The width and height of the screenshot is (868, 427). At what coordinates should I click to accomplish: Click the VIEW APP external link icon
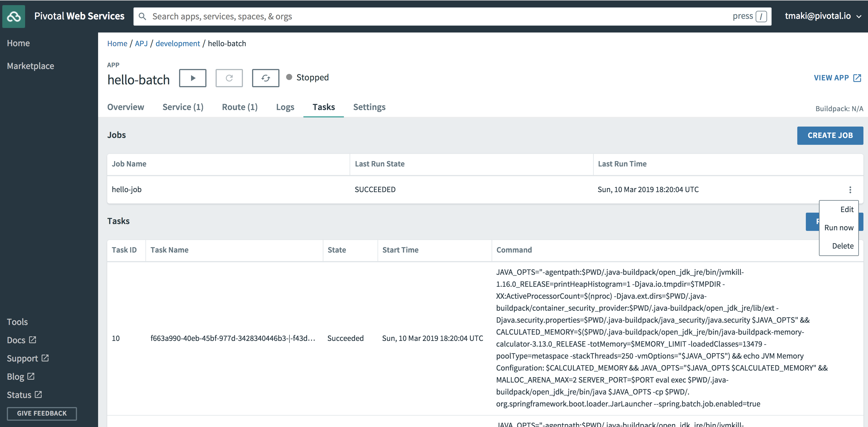pyautogui.click(x=857, y=78)
